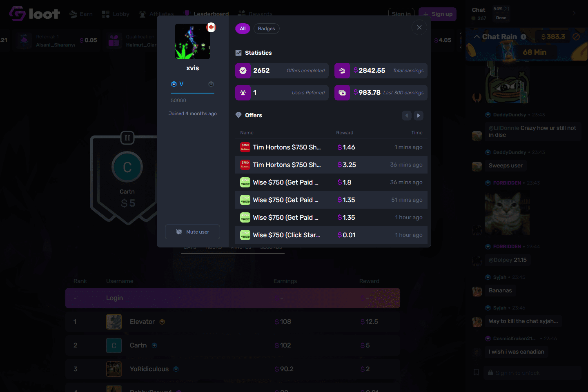Click FORBIDDEN's cat image in chat
This screenshot has width=588, height=392.
(x=507, y=212)
